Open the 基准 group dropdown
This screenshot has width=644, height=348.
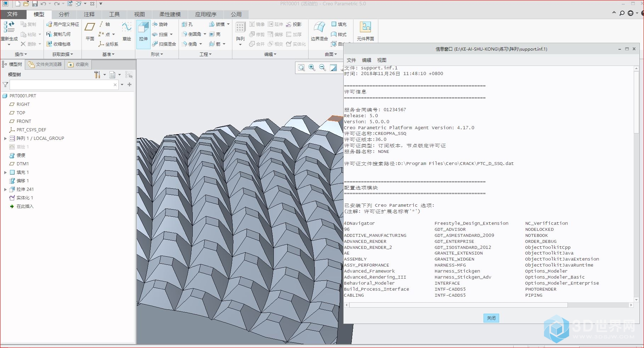(x=108, y=54)
